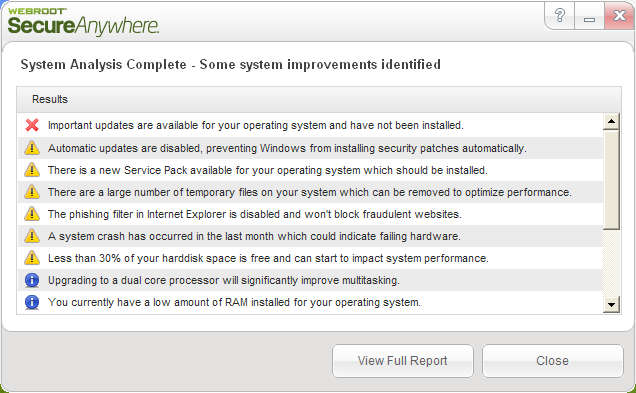Click warning icon for temporary files result
The height and width of the screenshot is (393, 636).
pyautogui.click(x=32, y=192)
